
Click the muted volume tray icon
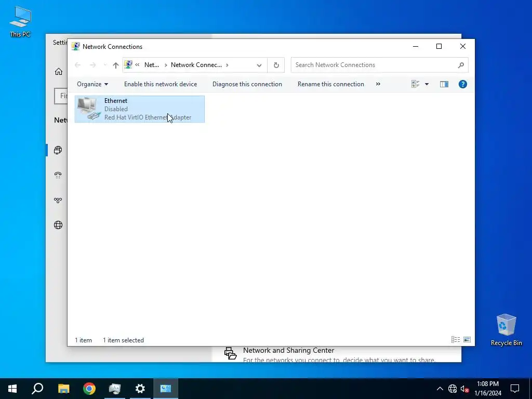click(x=465, y=389)
